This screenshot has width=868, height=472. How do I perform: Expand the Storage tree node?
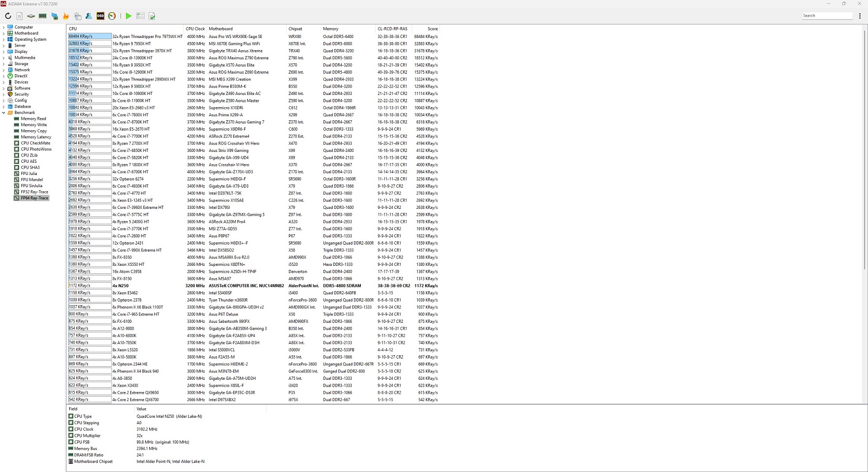coord(4,64)
